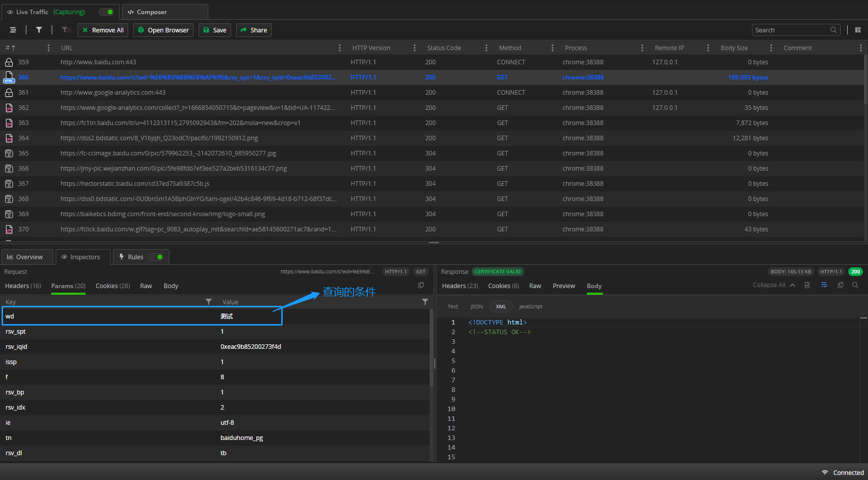The image size is (868, 480).
Task: Click the filter funnel icon in toolbar
Action: tap(39, 30)
